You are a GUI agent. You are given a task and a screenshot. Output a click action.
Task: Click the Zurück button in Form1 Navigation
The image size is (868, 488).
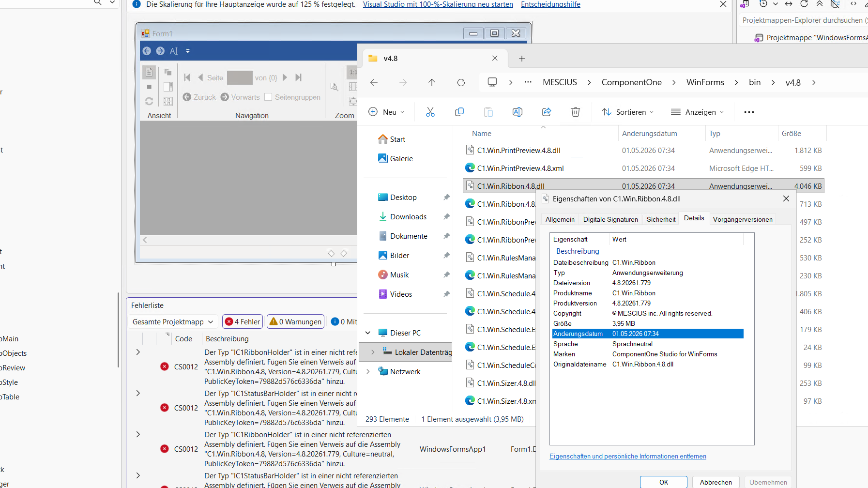coord(199,97)
